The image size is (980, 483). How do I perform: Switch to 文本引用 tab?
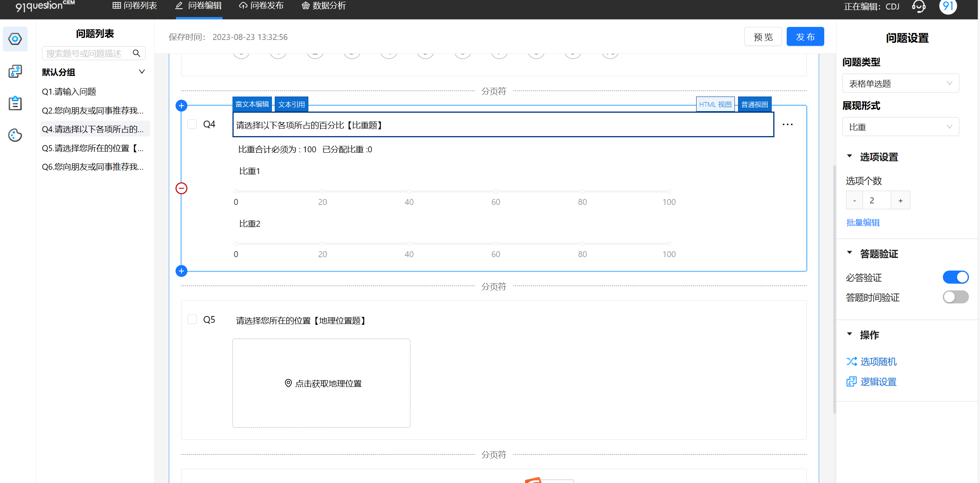[x=291, y=104]
